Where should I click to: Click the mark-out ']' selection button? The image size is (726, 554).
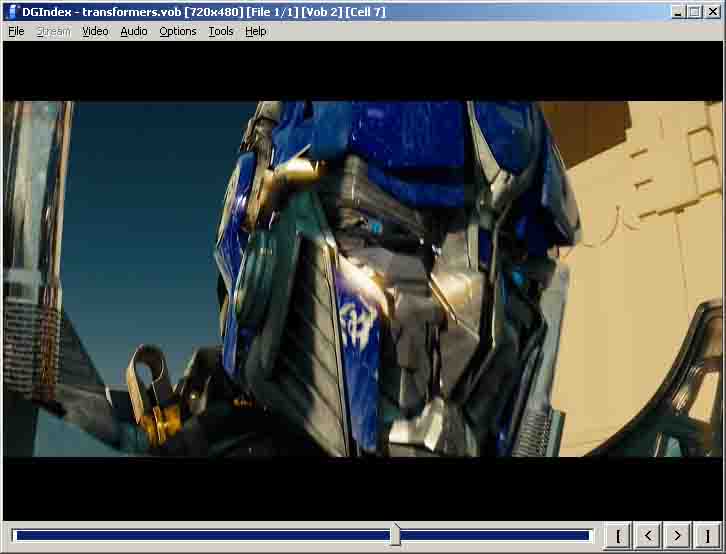[x=707, y=536]
